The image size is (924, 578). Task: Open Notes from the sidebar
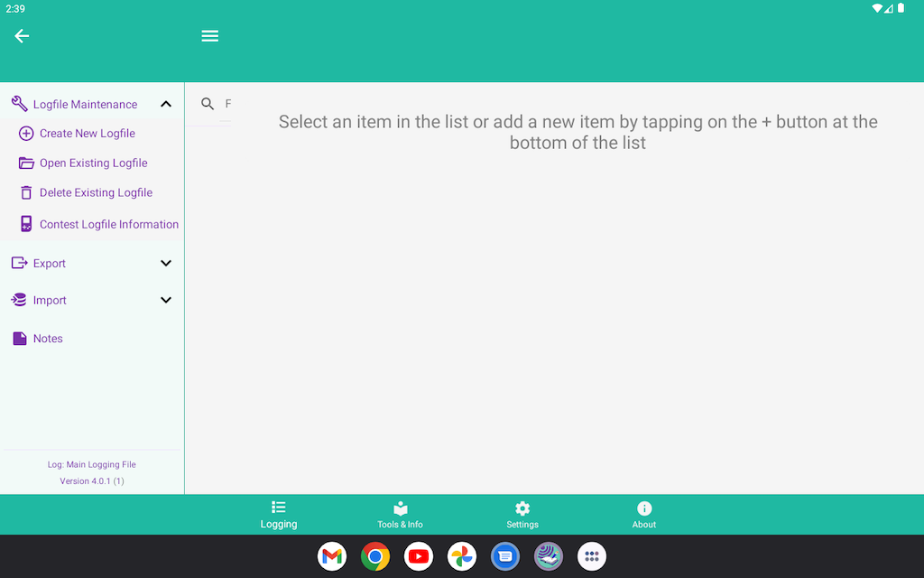coord(48,339)
